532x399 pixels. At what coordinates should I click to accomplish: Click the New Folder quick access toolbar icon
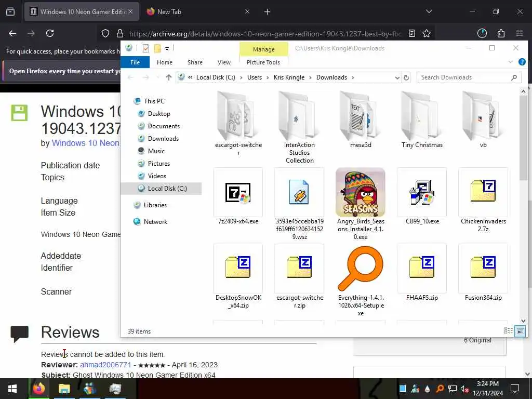pyautogui.click(x=157, y=48)
